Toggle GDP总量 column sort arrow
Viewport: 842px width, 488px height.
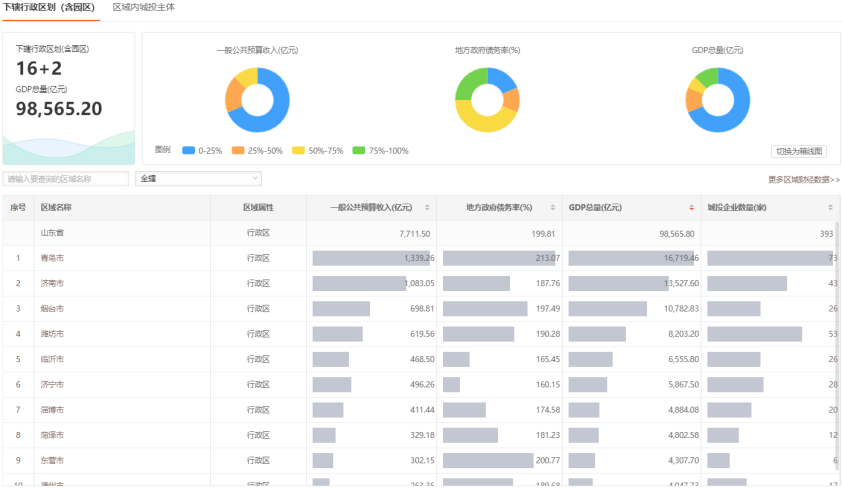pos(690,208)
